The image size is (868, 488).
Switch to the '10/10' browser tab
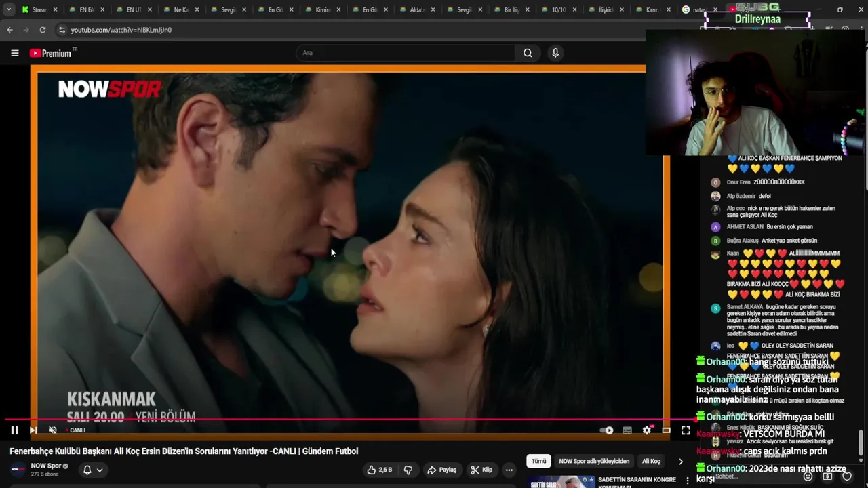pos(559,9)
